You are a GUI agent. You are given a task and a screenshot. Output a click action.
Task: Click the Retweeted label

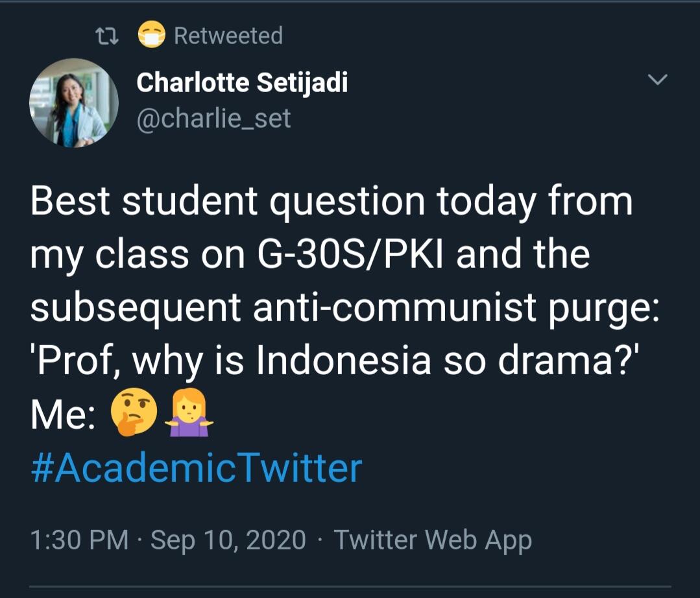click(x=228, y=36)
